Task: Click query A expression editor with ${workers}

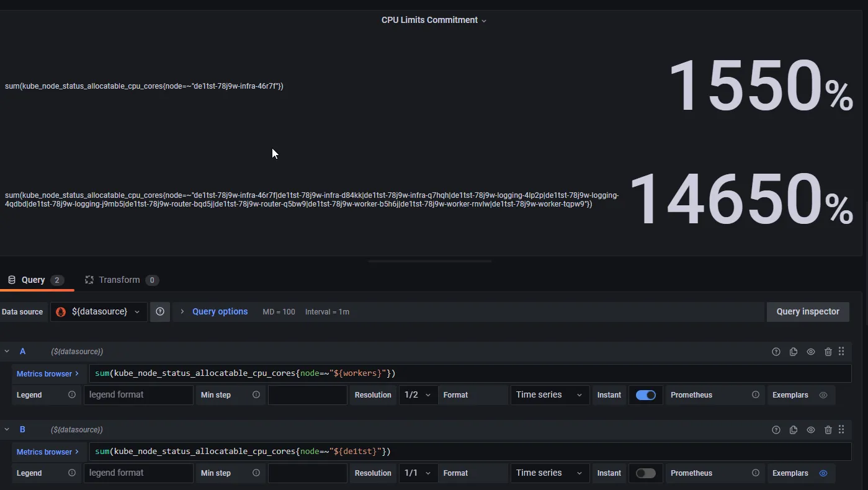Action: (x=470, y=373)
